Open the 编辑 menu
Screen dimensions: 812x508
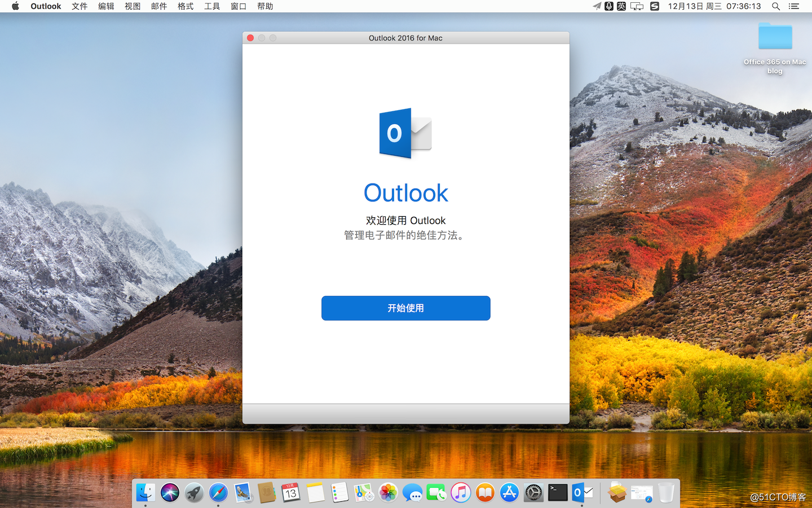106,6
